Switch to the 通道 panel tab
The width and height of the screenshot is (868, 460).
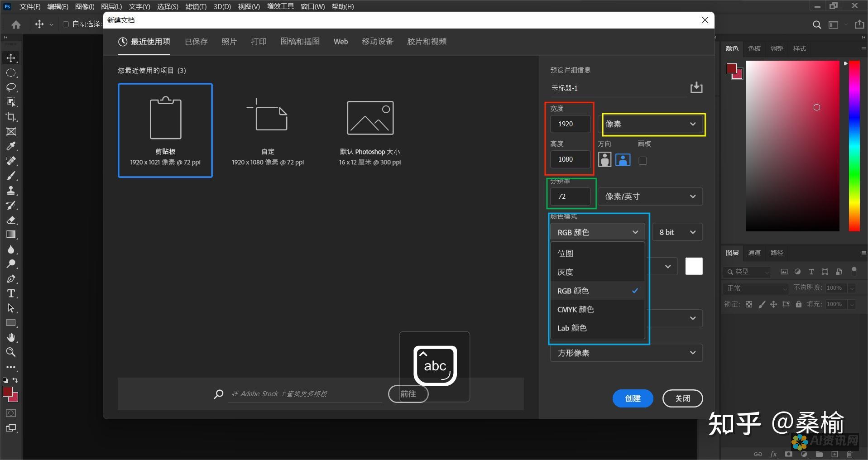pyautogui.click(x=754, y=253)
